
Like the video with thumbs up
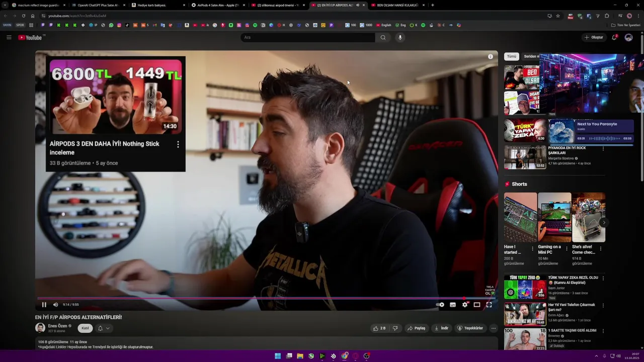pyautogui.click(x=379, y=328)
